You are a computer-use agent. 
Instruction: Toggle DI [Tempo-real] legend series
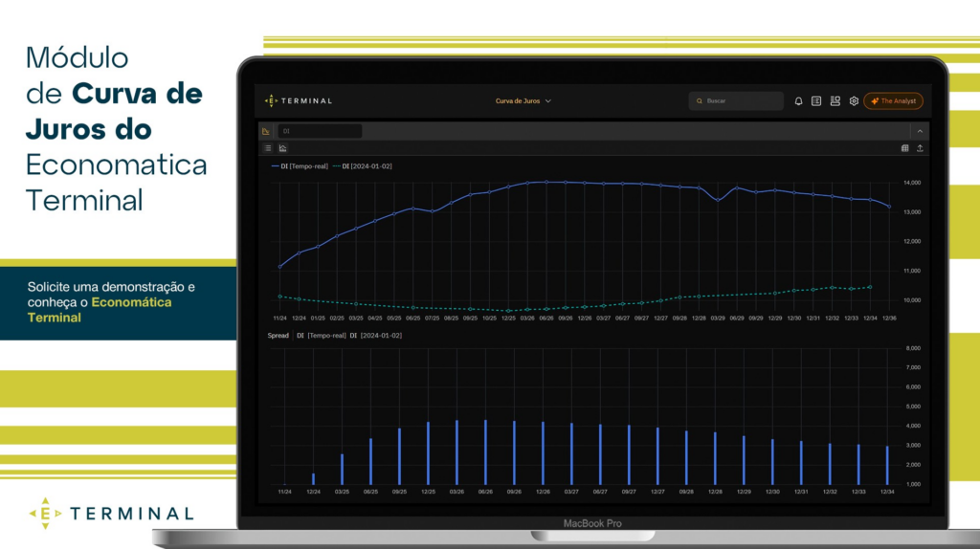[x=300, y=166]
